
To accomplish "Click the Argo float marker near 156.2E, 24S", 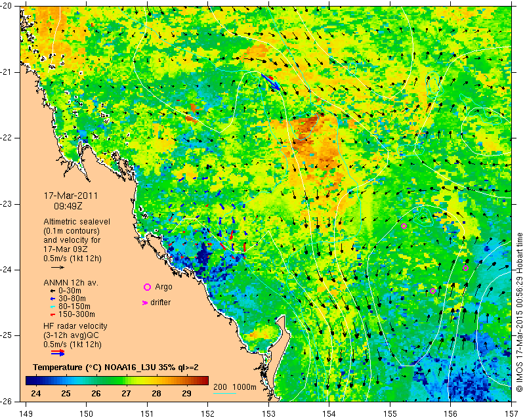I will click(465, 268).
